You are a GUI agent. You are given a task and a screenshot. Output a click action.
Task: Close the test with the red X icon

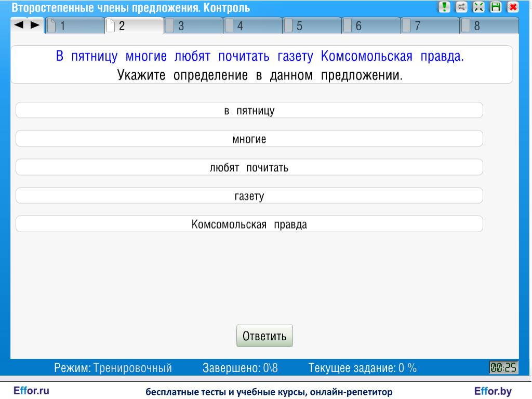513,7
